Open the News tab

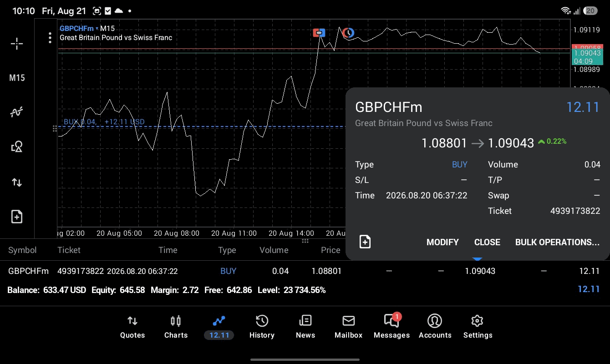pyautogui.click(x=305, y=327)
